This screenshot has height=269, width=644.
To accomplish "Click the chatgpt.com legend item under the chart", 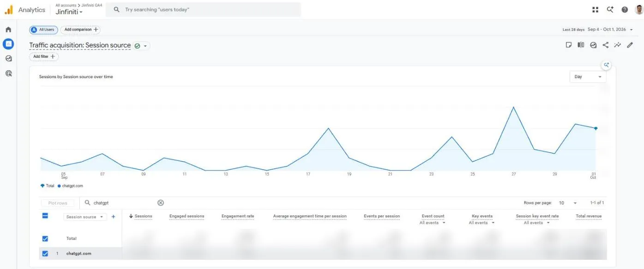I will click(70, 186).
